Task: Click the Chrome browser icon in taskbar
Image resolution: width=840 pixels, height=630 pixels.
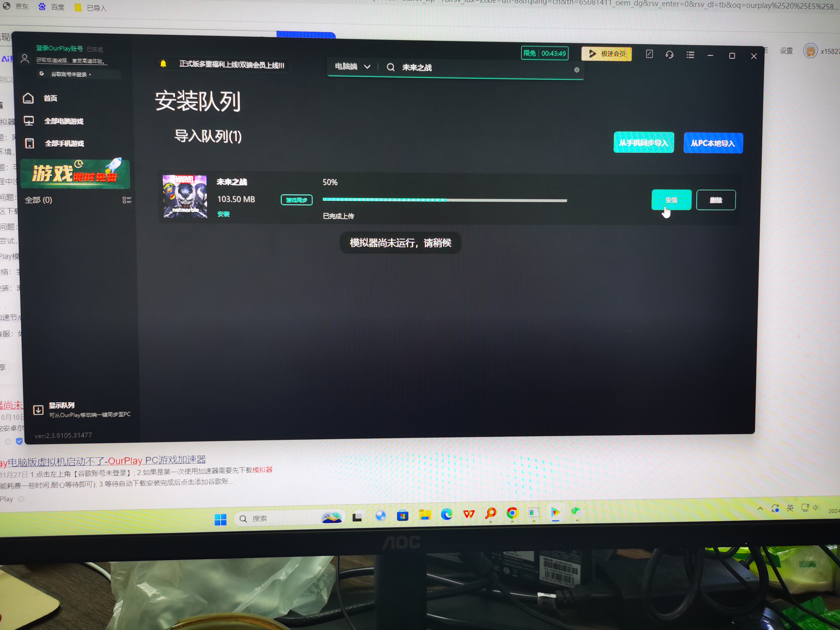Action: click(513, 516)
